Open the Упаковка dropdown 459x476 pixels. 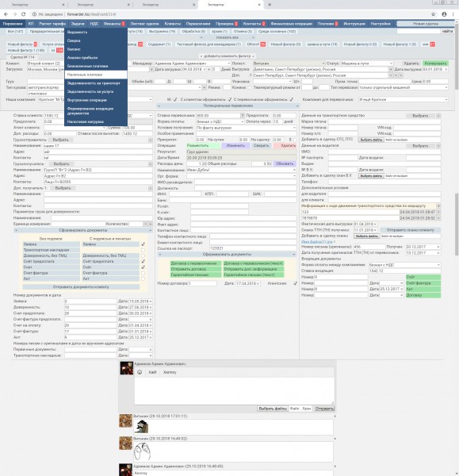273,82
